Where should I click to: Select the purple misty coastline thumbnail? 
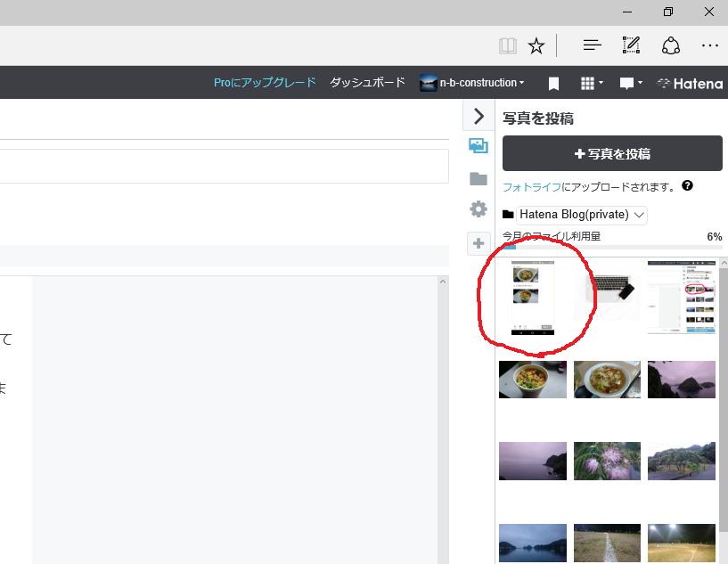click(x=533, y=461)
